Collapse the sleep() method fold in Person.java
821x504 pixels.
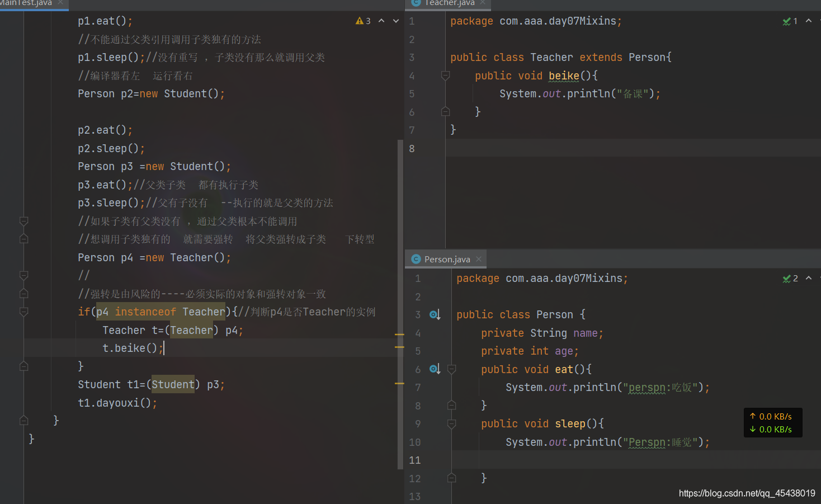pyautogui.click(x=452, y=424)
